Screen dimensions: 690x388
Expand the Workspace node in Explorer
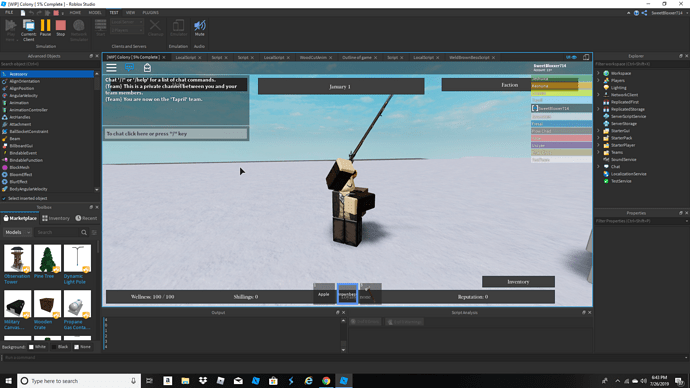coord(598,73)
